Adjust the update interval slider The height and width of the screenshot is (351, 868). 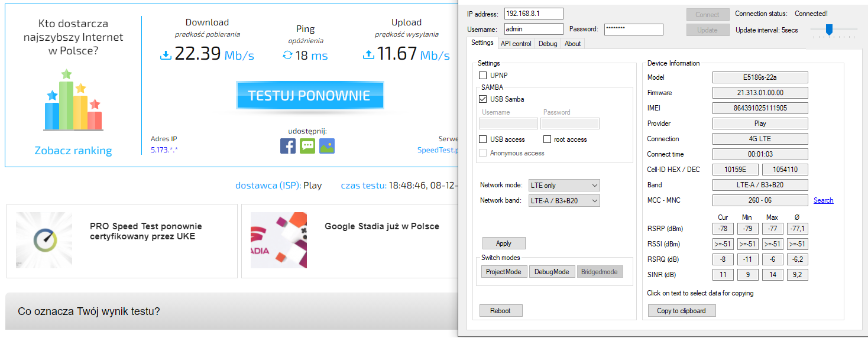tap(829, 29)
